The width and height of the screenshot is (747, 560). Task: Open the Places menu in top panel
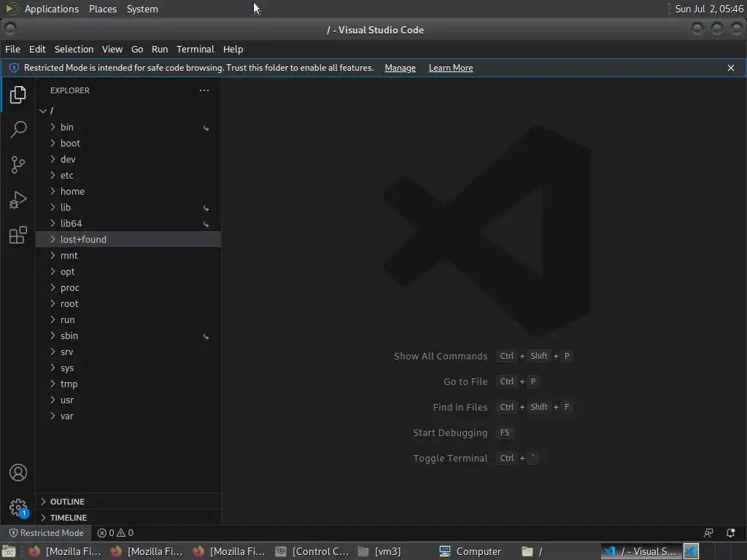[x=103, y=9]
